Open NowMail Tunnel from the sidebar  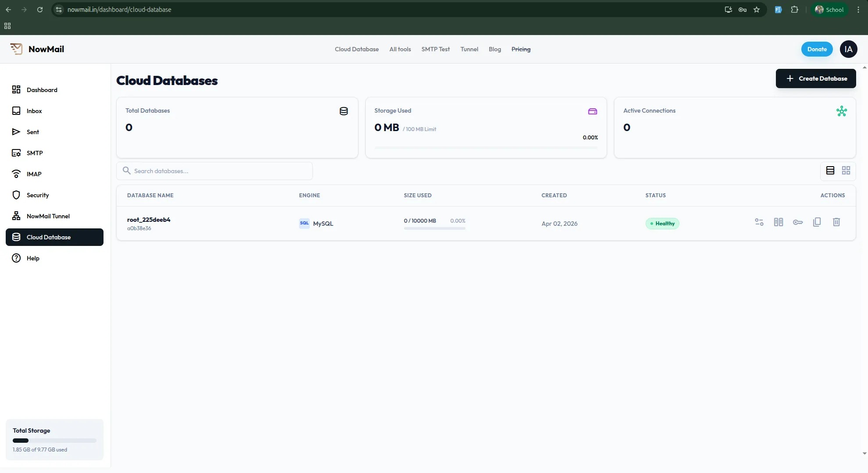pyautogui.click(x=48, y=216)
